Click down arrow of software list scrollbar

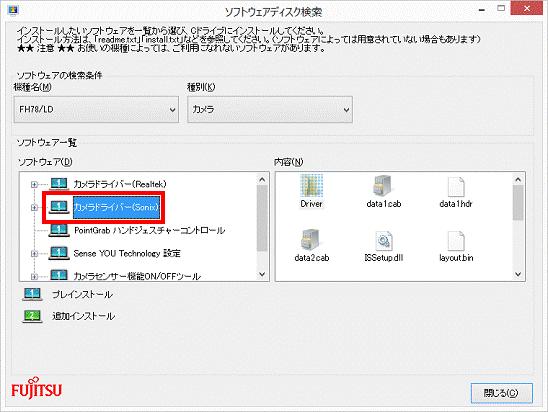point(262,274)
